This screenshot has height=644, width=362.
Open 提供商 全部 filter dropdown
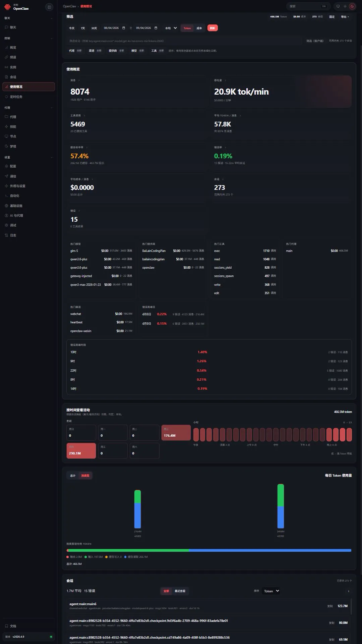(116, 51)
